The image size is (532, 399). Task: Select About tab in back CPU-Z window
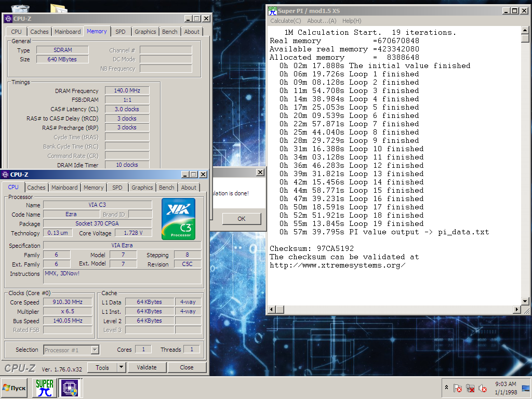tap(192, 32)
